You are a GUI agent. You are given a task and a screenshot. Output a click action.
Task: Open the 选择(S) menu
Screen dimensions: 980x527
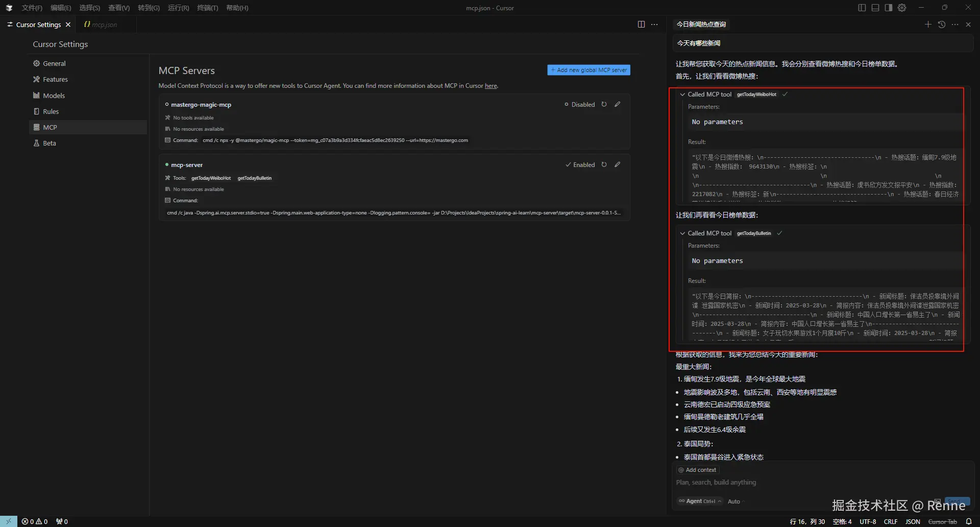[x=89, y=8]
